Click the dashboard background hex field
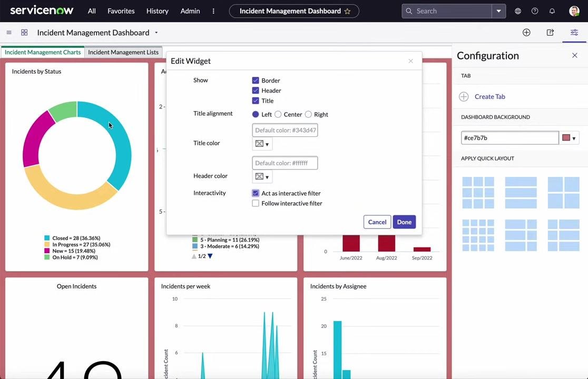The height and width of the screenshot is (379, 588). point(510,138)
